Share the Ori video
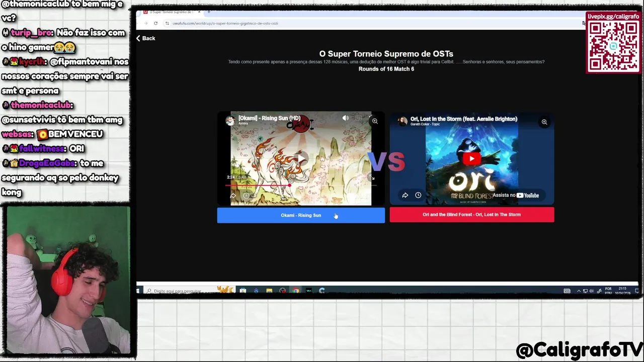The height and width of the screenshot is (362, 644). [405, 195]
